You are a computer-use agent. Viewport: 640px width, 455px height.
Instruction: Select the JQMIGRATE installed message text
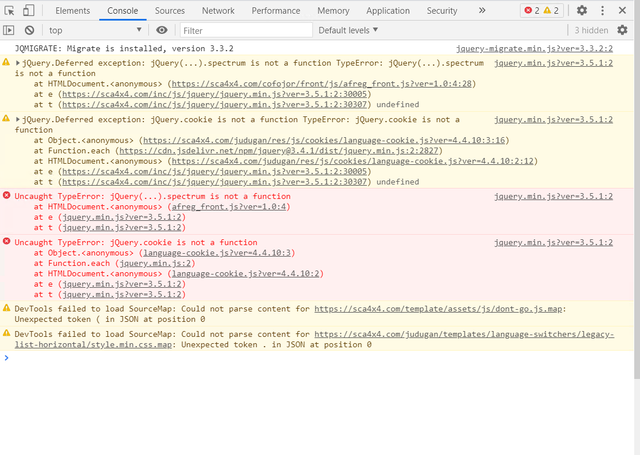click(124, 49)
